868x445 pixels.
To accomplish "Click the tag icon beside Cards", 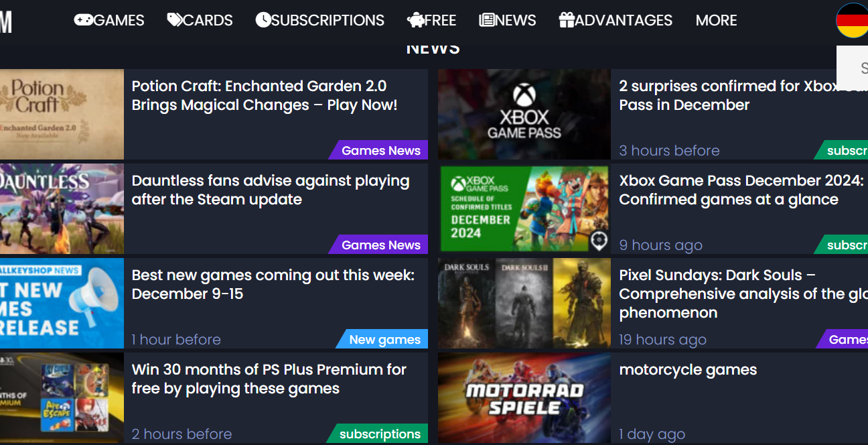I will tap(175, 20).
